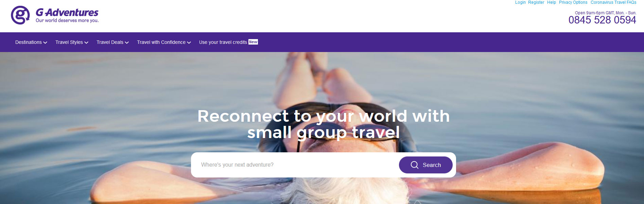The image size is (644, 204).
Task: Open Privacy Options link
Action: [x=573, y=2]
